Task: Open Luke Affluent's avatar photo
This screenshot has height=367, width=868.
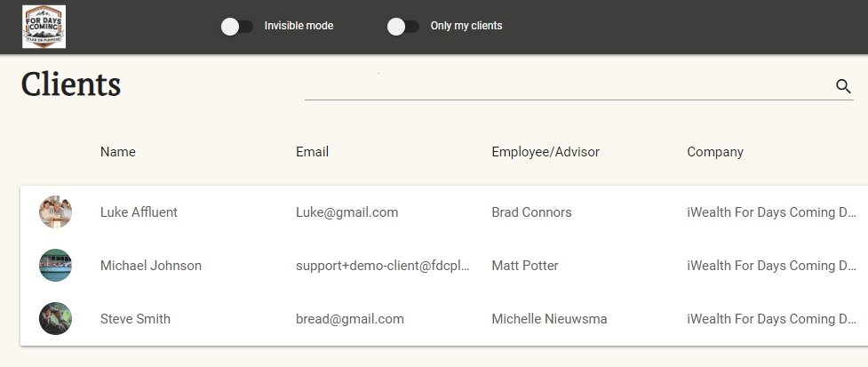Action: 55,212
